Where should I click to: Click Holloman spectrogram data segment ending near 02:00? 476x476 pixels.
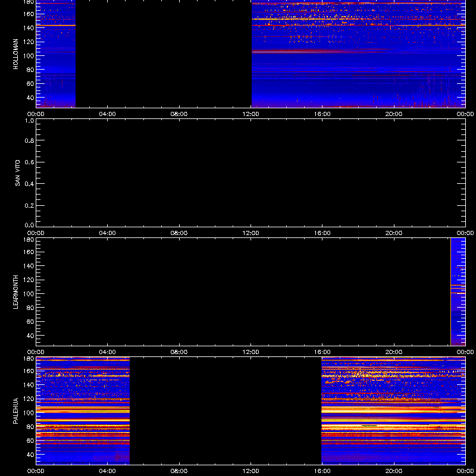pos(56,54)
